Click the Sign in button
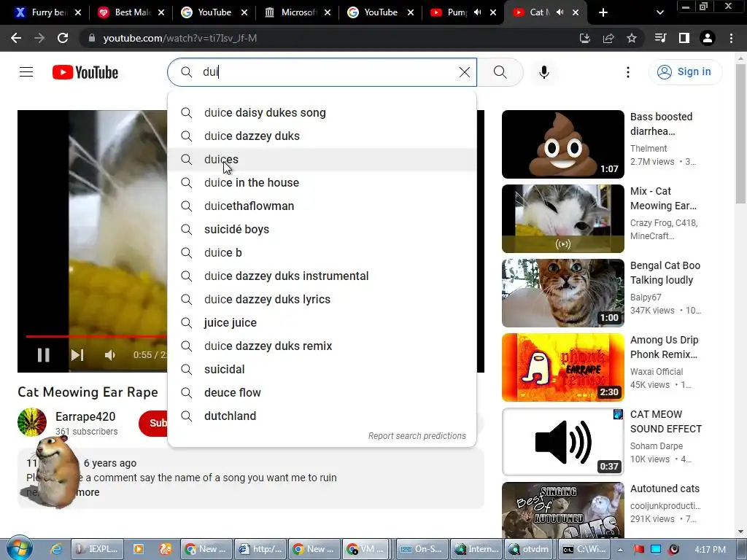This screenshot has width=747, height=560. tap(685, 72)
